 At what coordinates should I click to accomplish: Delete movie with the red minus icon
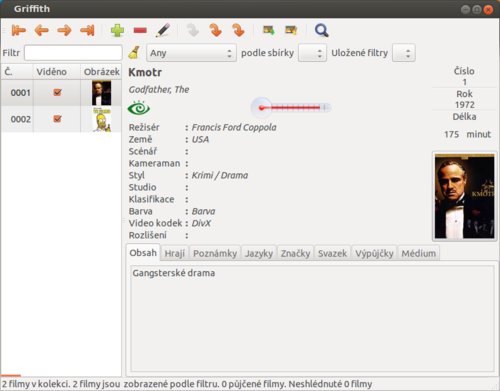[x=140, y=31]
